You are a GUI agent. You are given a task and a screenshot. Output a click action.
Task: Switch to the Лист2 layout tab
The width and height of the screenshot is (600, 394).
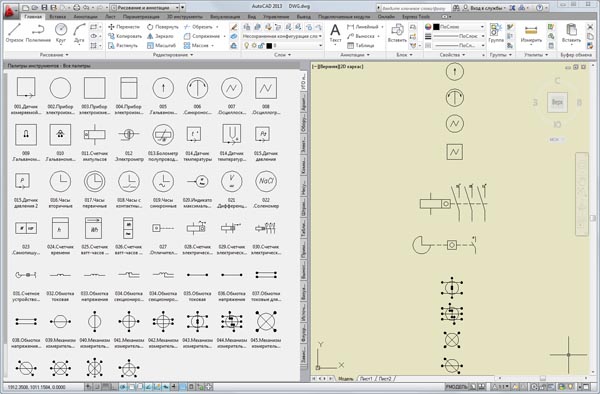point(385,379)
